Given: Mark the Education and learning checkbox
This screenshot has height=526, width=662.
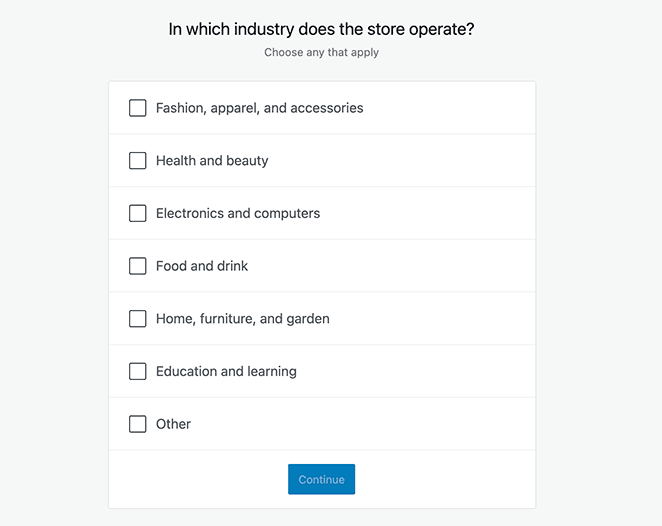Looking at the screenshot, I should (x=138, y=371).
